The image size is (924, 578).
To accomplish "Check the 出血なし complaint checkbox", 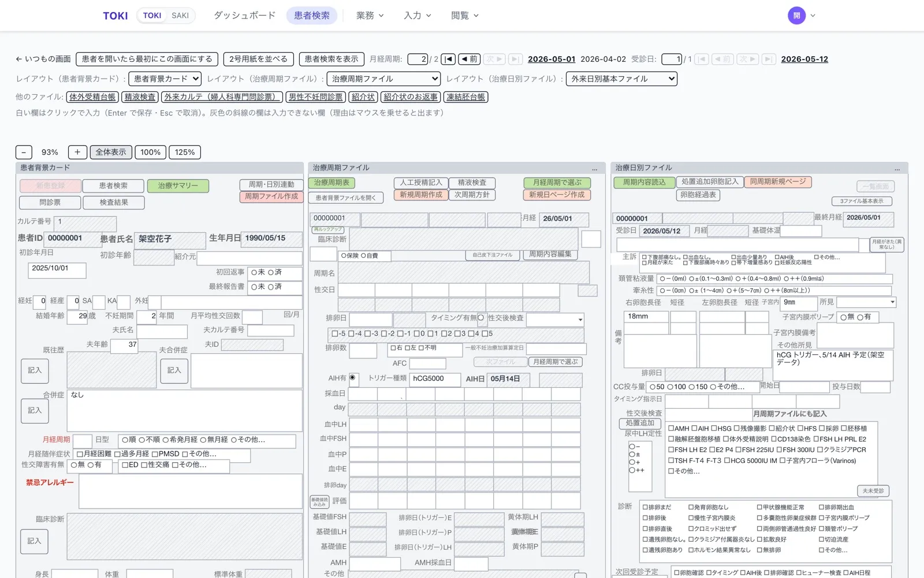I will [685, 257].
